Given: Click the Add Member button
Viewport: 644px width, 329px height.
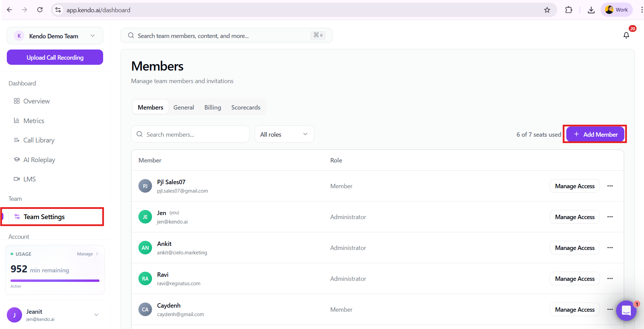Looking at the screenshot, I should [595, 134].
